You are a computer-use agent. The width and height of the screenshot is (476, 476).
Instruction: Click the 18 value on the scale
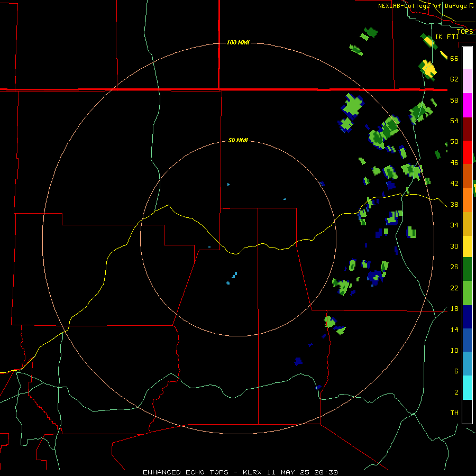[x=454, y=309]
